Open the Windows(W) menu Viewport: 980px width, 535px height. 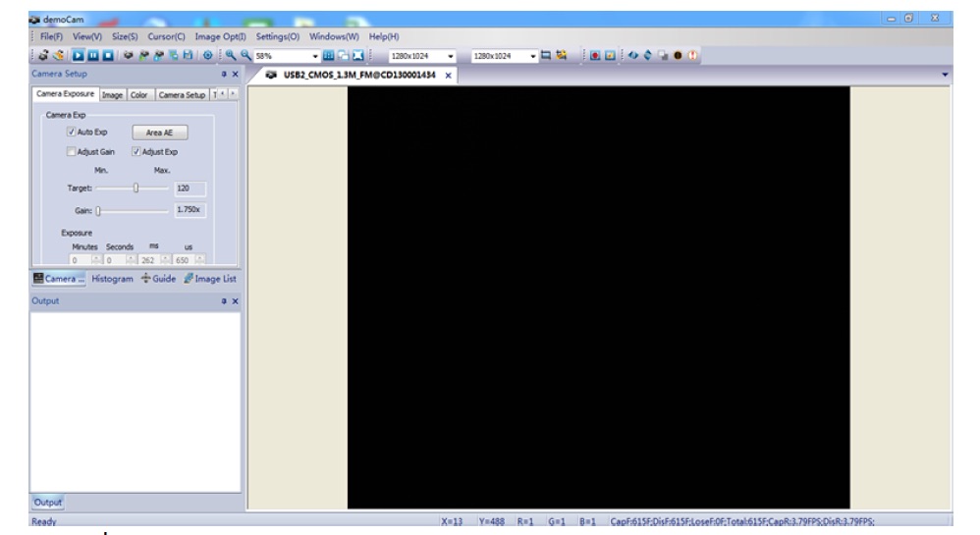334,37
